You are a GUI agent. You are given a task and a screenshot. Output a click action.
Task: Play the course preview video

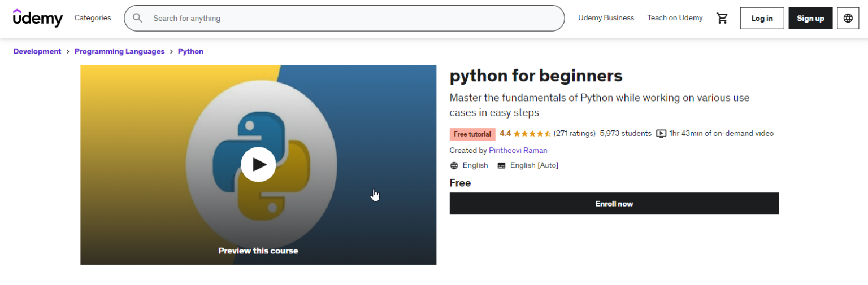pos(258,164)
